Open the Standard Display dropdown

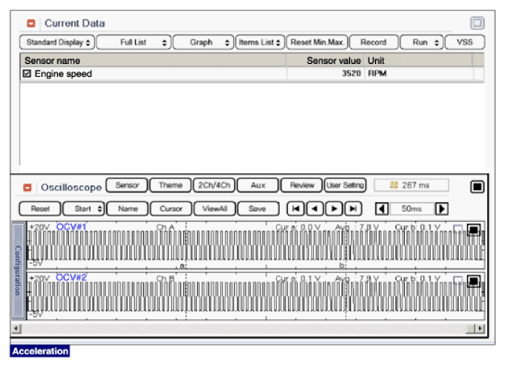(x=57, y=42)
